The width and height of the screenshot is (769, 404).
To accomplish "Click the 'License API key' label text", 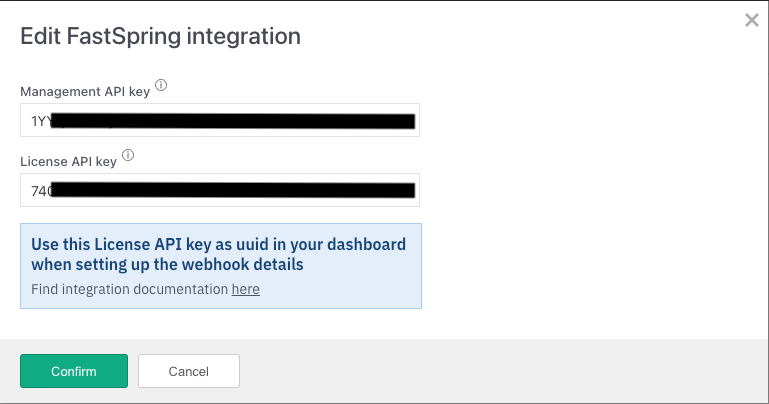I will [68, 160].
